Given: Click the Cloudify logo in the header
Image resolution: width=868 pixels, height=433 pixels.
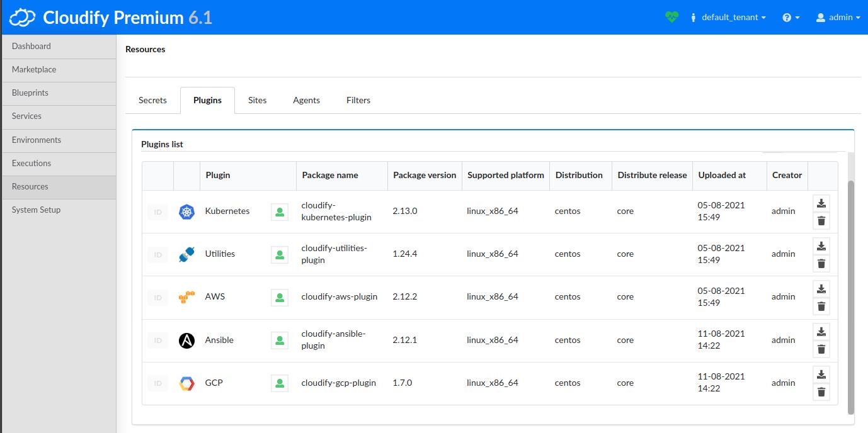Looking at the screenshot, I should [23, 17].
